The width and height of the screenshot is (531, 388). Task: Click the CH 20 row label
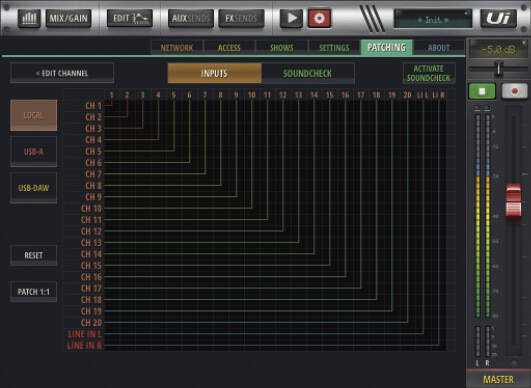[91, 323]
